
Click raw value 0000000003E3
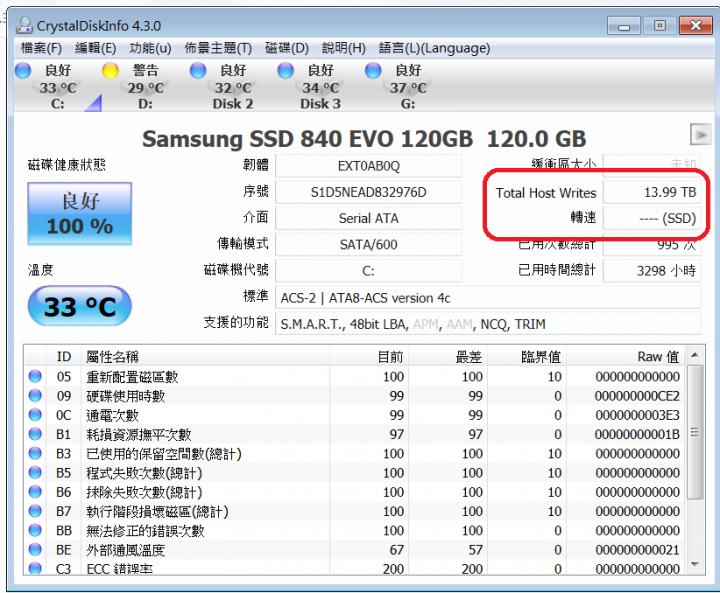click(x=637, y=415)
